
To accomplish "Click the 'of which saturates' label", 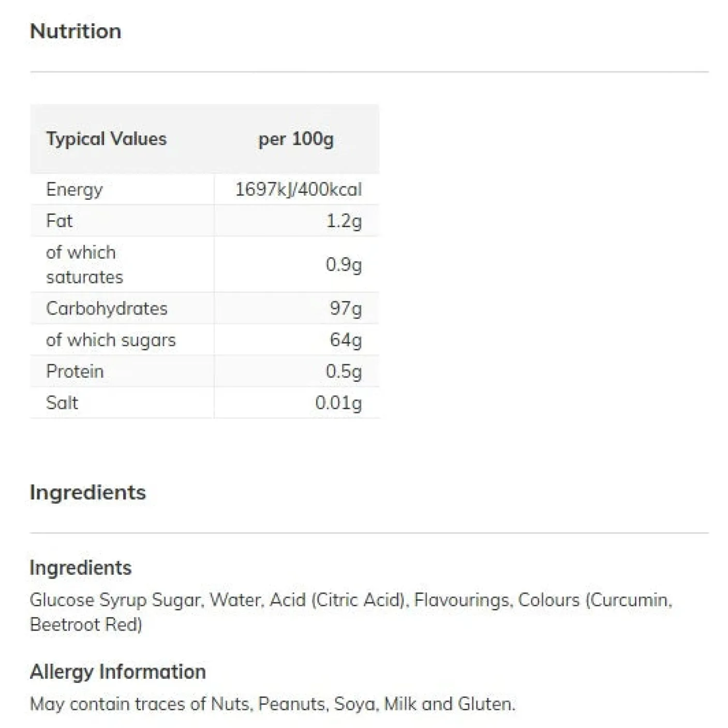I will click(x=84, y=264).
